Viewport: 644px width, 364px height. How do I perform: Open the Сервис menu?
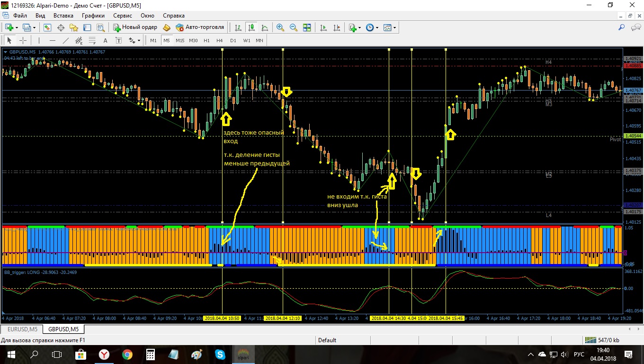pos(123,16)
